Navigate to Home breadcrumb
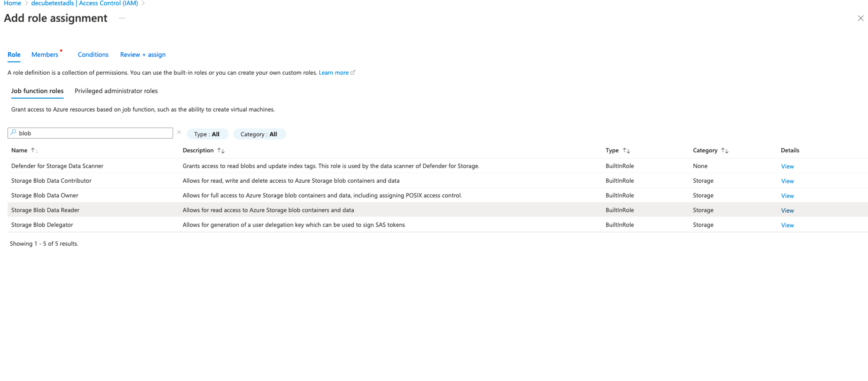 pos(12,3)
